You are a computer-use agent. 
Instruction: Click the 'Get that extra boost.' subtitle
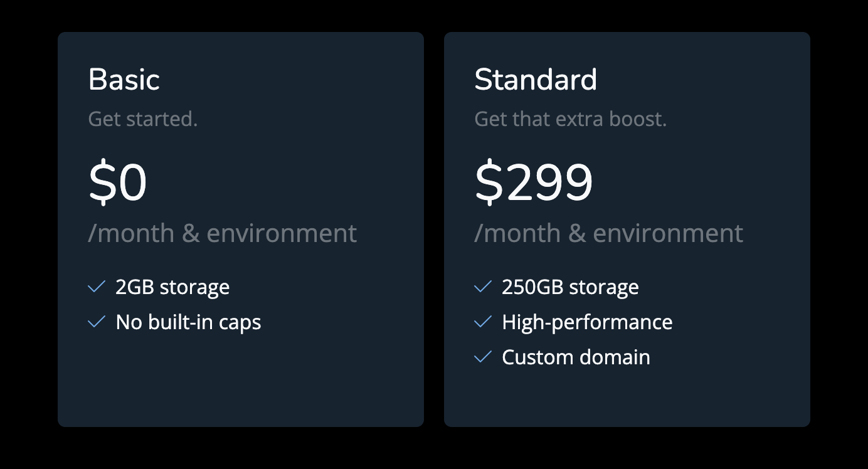(x=571, y=119)
